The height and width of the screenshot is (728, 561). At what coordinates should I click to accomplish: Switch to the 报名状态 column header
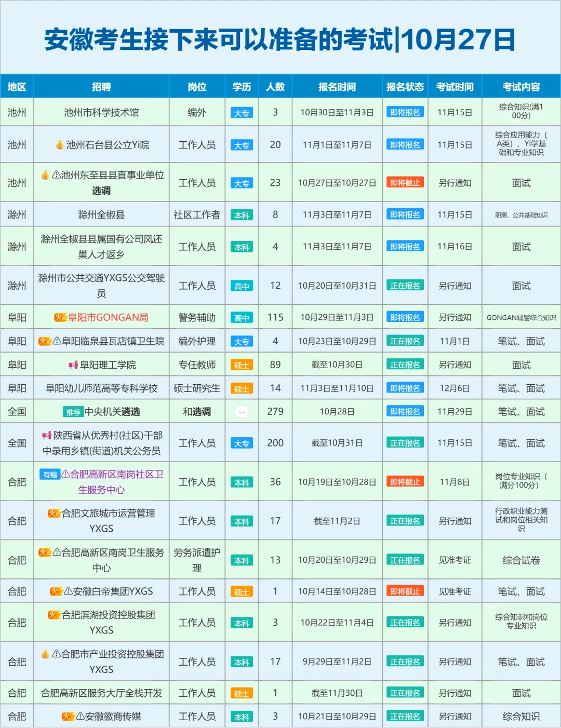click(405, 87)
